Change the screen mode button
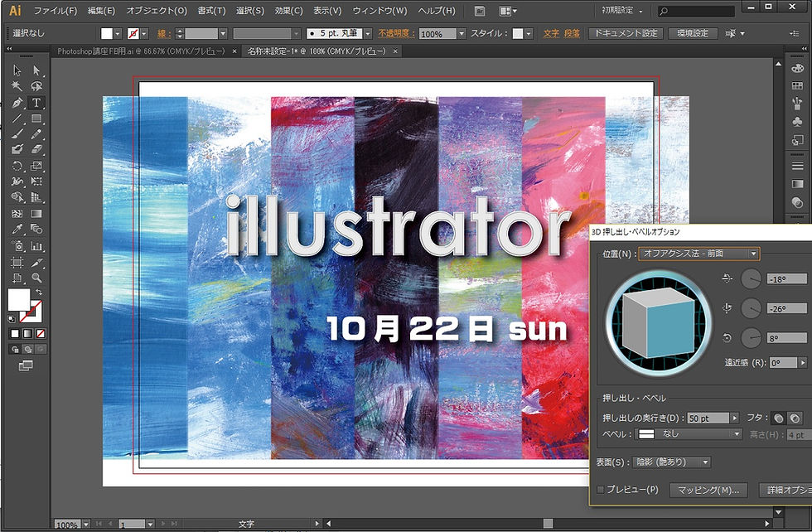Screen dimensions: 812x532 [x=26, y=365]
